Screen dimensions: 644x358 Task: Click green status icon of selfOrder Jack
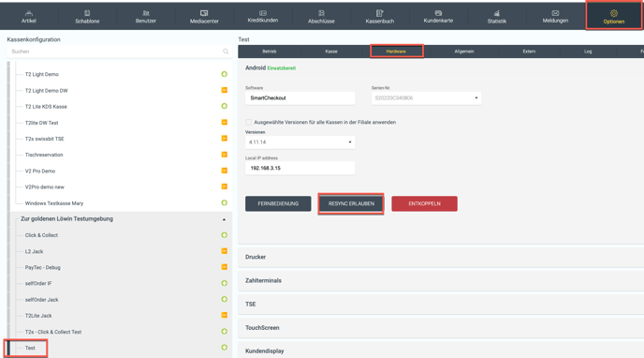point(225,299)
